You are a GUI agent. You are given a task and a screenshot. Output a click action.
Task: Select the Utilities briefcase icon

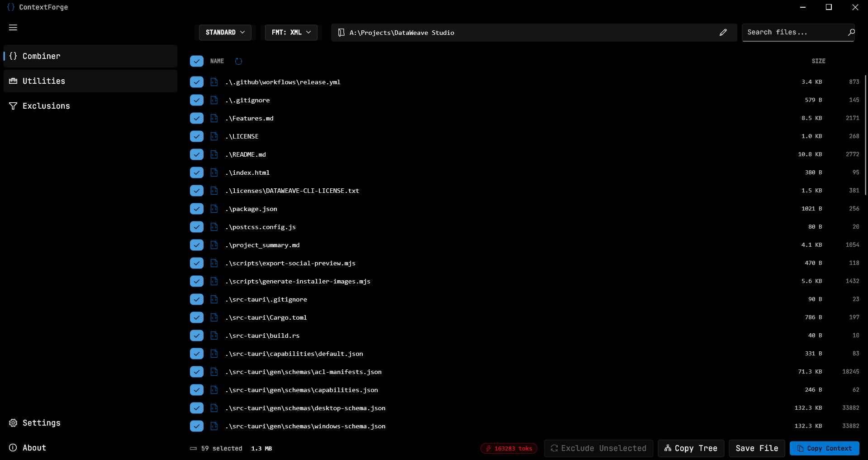(x=13, y=81)
